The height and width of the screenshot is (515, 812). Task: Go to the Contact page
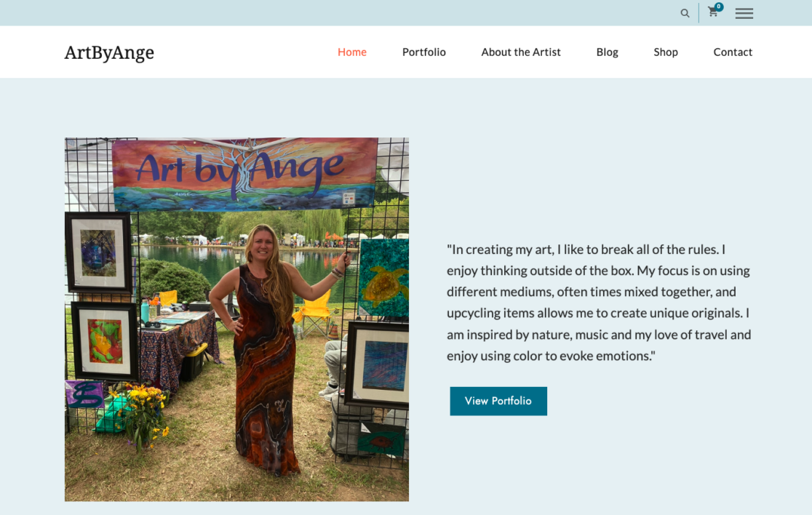733,52
